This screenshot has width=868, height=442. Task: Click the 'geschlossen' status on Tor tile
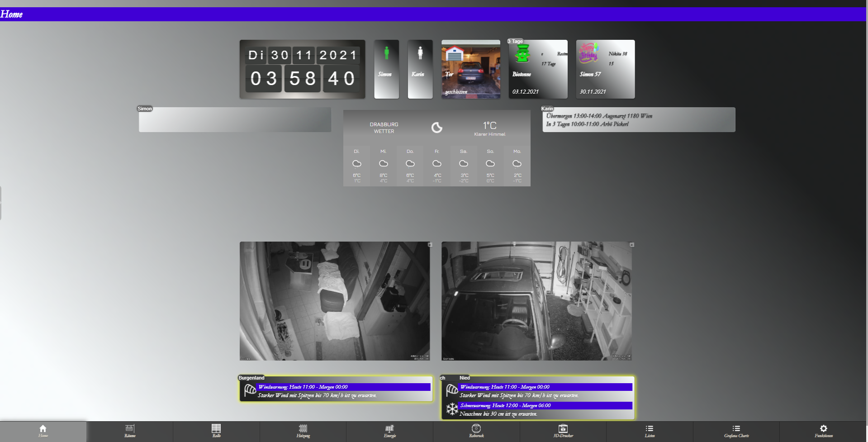coord(456,92)
